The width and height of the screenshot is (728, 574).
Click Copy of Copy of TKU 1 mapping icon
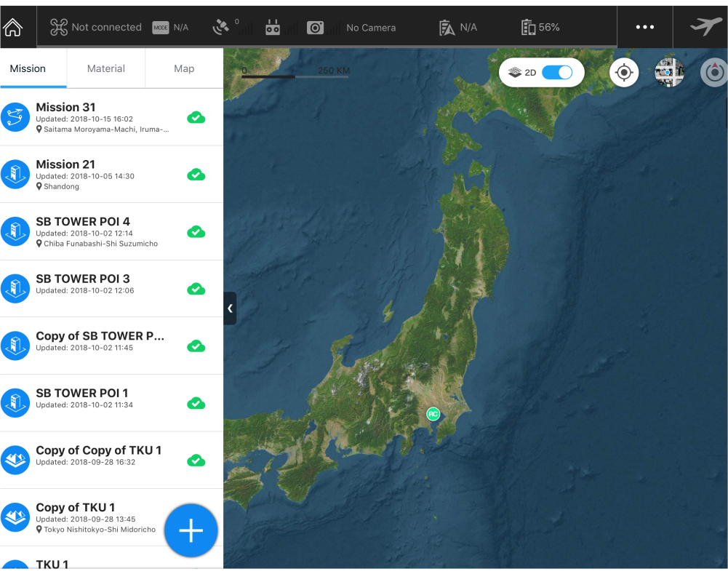(x=15, y=460)
